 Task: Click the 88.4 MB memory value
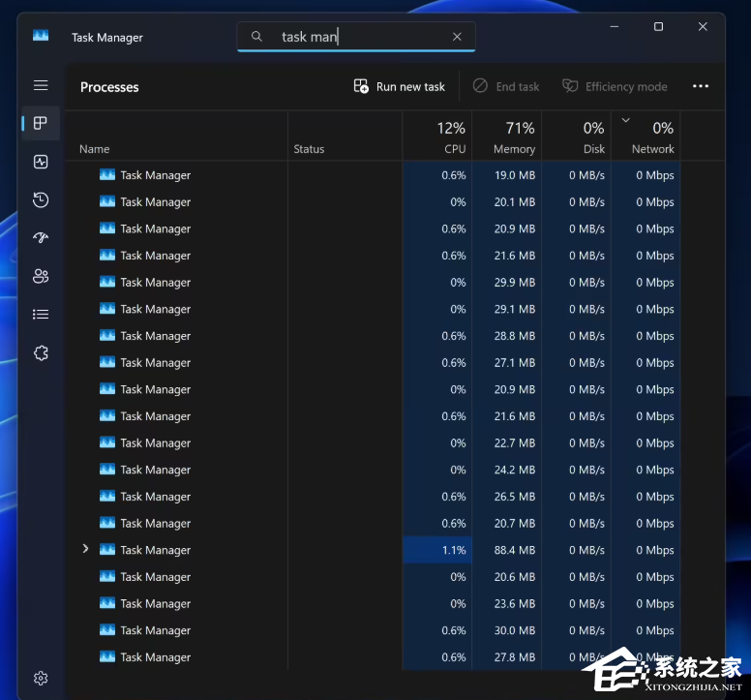pyautogui.click(x=515, y=550)
